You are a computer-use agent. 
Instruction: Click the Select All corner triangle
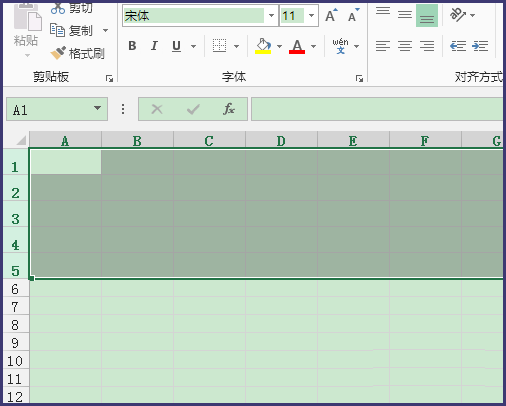(x=21, y=140)
